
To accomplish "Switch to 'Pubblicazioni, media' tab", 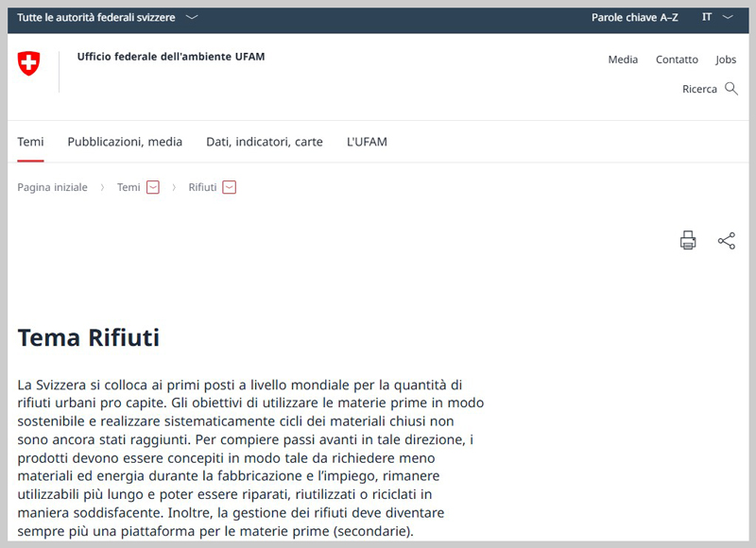I will (125, 142).
